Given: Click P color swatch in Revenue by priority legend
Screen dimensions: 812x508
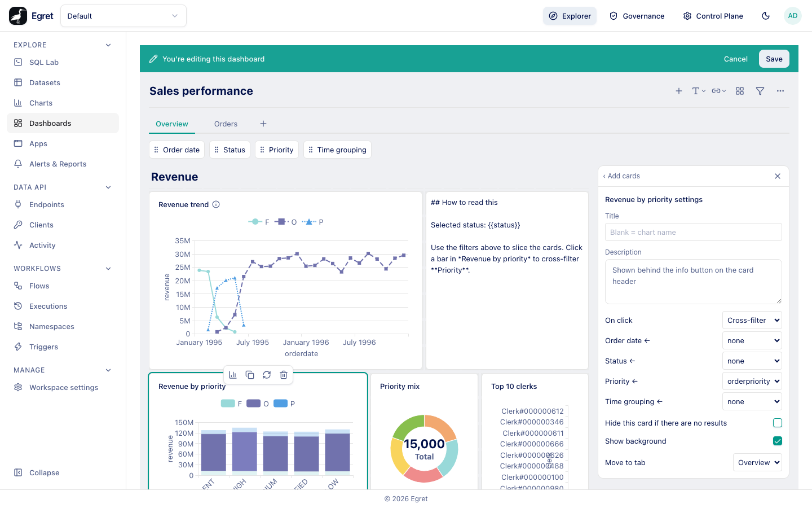Looking at the screenshot, I should click(x=281, y=404).
